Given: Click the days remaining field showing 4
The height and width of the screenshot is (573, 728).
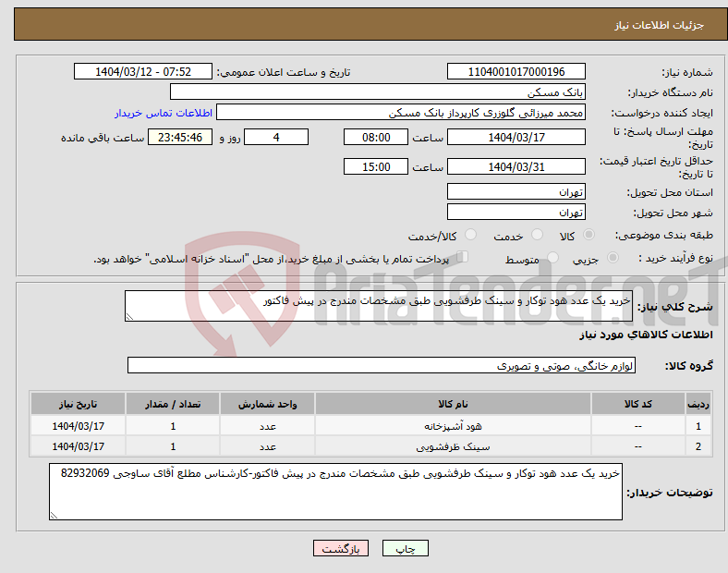Looking at the screenshot, I should pos(276,137).
